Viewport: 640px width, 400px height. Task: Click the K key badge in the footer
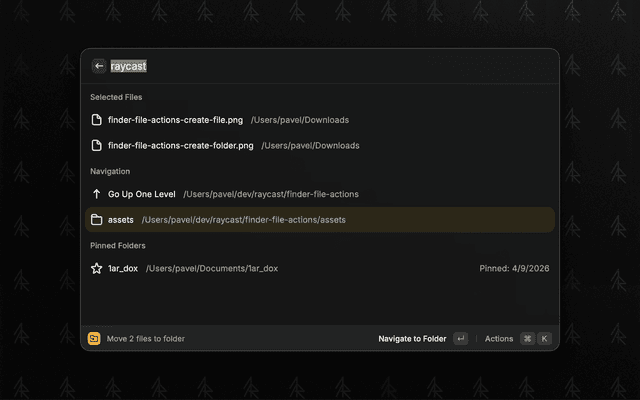point(545,339)
